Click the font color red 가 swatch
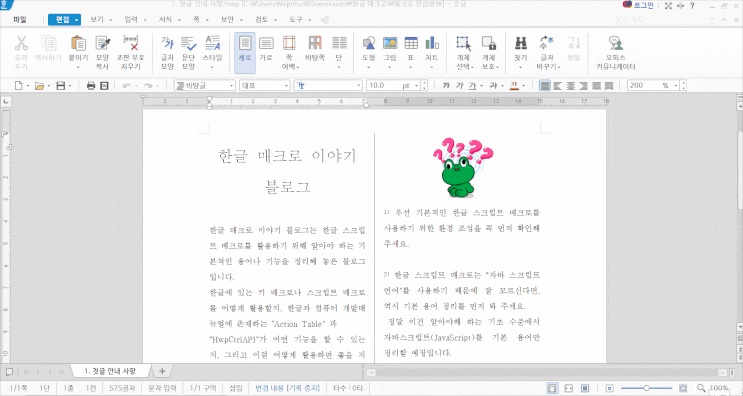 click(515, 86)
